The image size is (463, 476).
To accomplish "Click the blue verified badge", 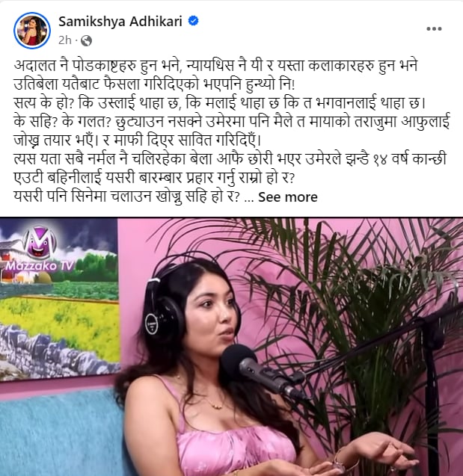I will [x=194, y=21].
